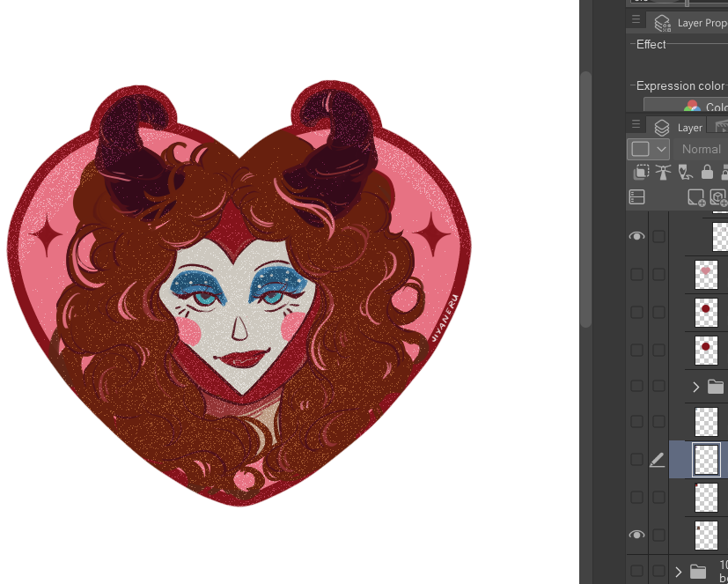Select the pink heart layer thumbnail
This screenshot has height=584, width=728.
[706, 275]
